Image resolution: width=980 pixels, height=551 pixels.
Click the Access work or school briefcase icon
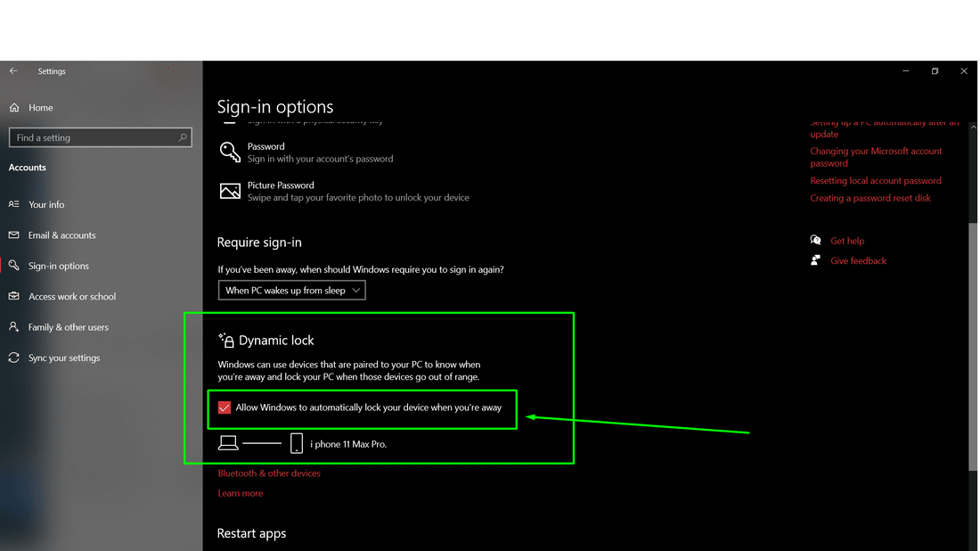click(13, 296)
